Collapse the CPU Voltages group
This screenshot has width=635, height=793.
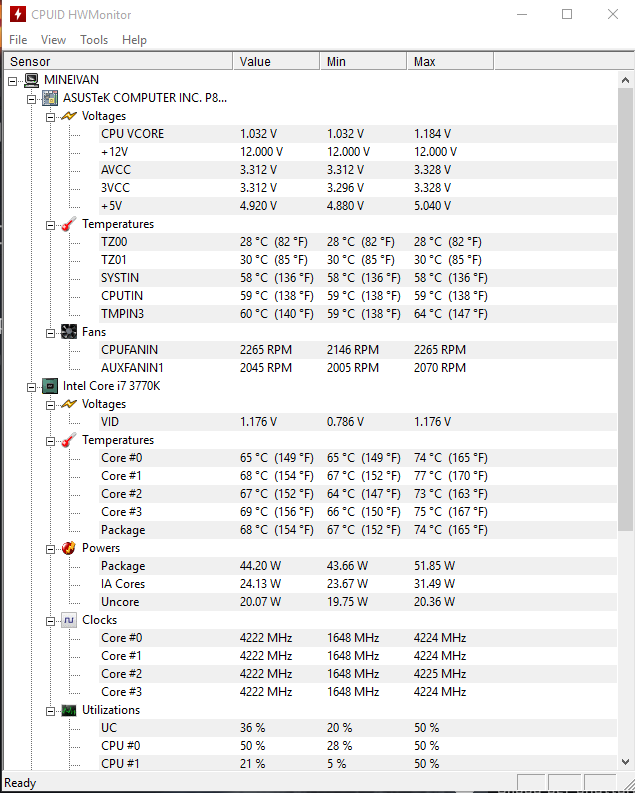coord(50,405)
